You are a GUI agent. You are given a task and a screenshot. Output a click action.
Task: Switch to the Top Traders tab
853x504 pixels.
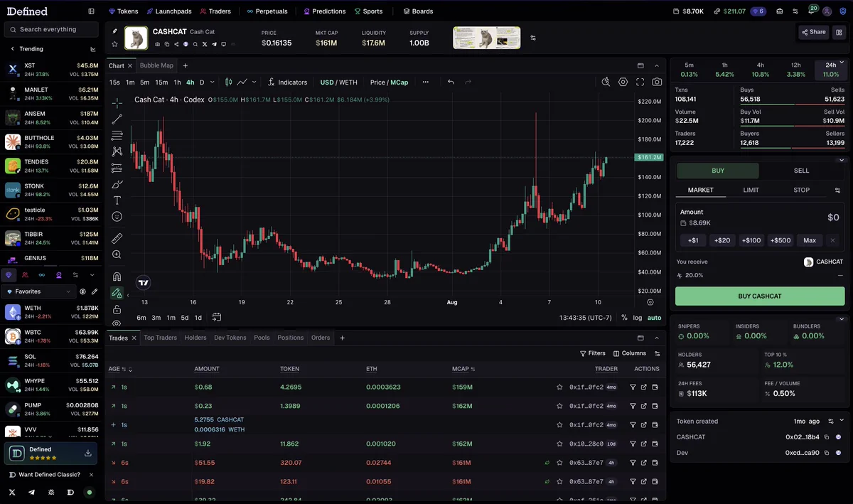pyautogui.click(x=160, y=338)
